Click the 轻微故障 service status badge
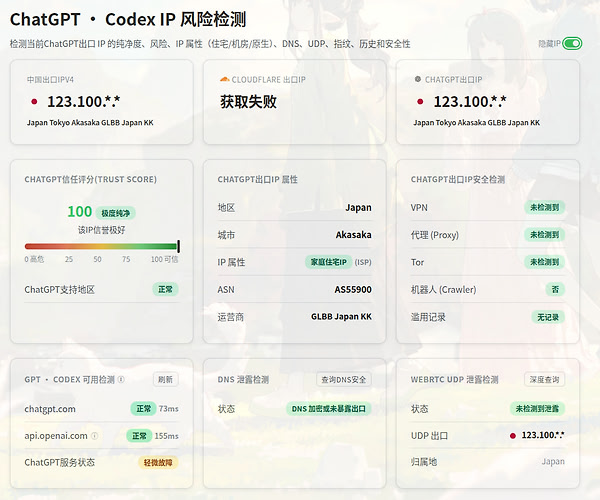 pos(158,463)
